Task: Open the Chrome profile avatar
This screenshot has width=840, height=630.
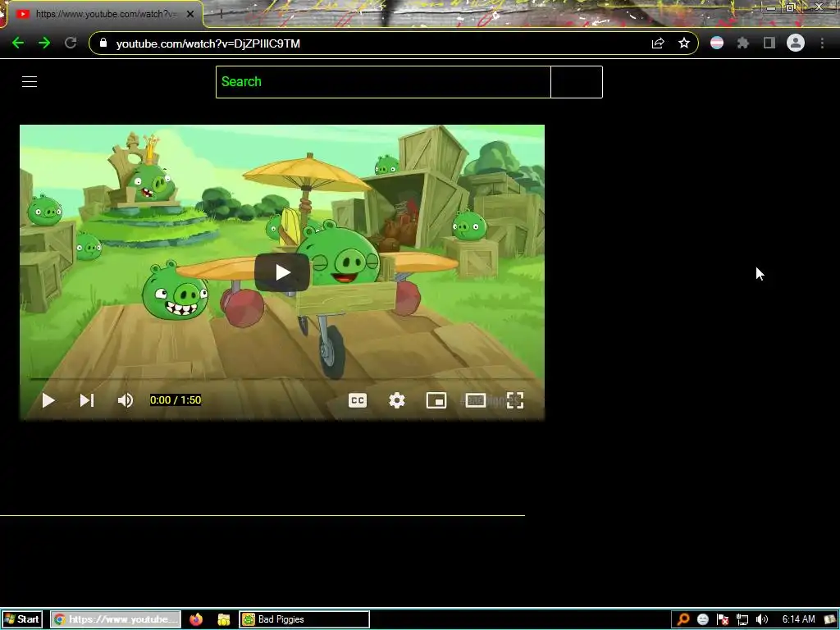Action: coord(796,43)
